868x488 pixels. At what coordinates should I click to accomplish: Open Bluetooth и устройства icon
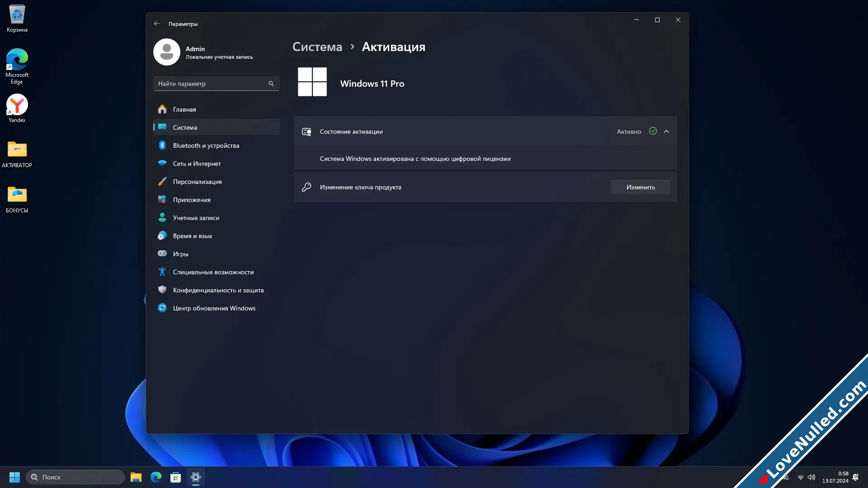pos(162,145)
